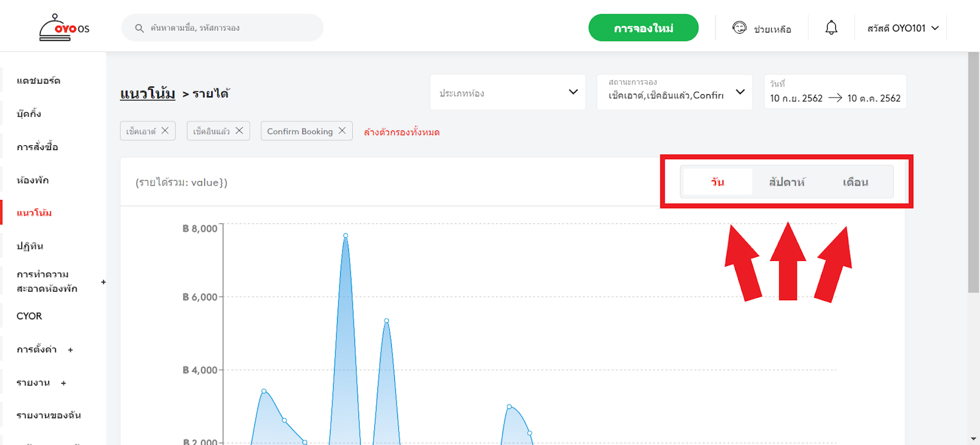Open the date range picker
Viewport: 980px width, 445px height.
(835, 92)
